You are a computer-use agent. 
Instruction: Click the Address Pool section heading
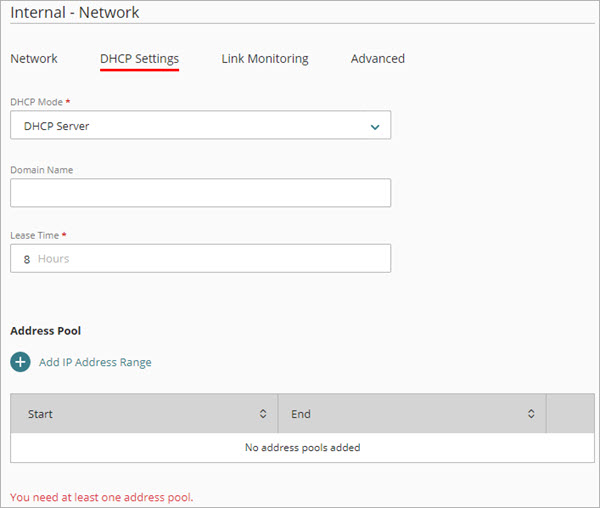45,330
